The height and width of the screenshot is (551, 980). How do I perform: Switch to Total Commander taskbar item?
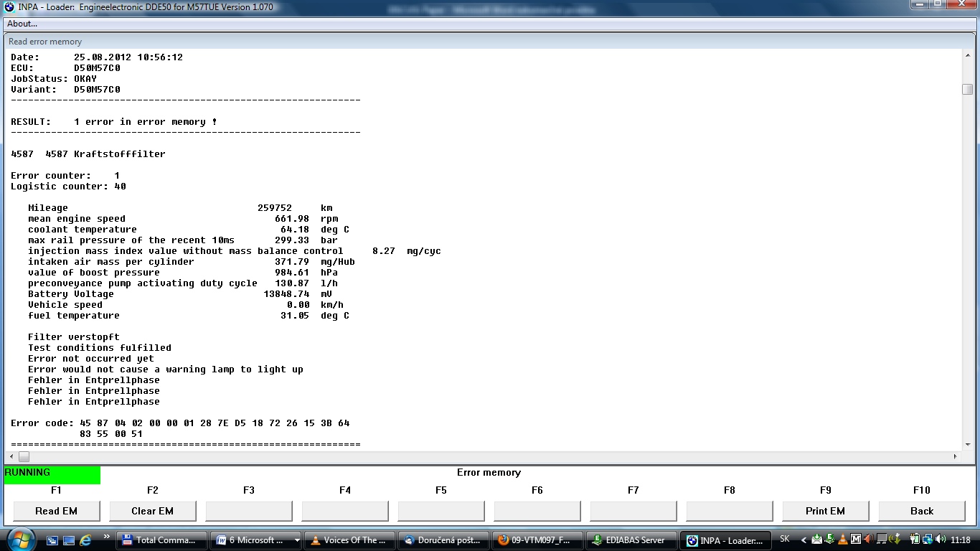click(161, 540)
